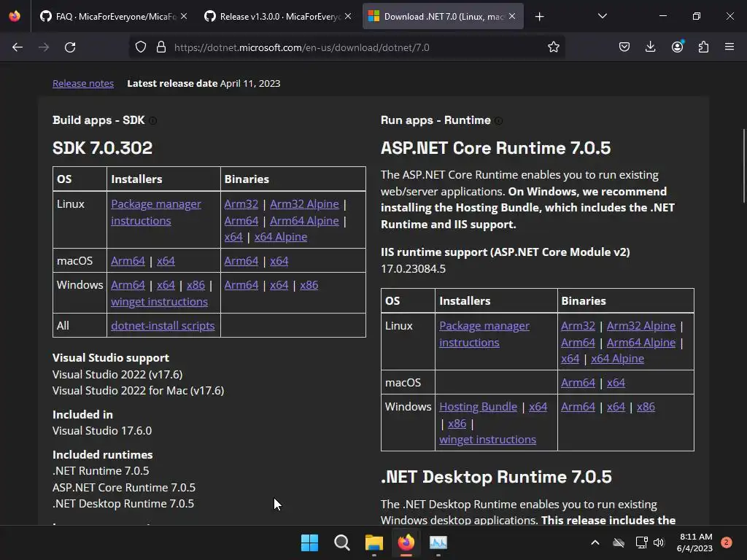List all tabs dropdown arrow

pos(602,16)
